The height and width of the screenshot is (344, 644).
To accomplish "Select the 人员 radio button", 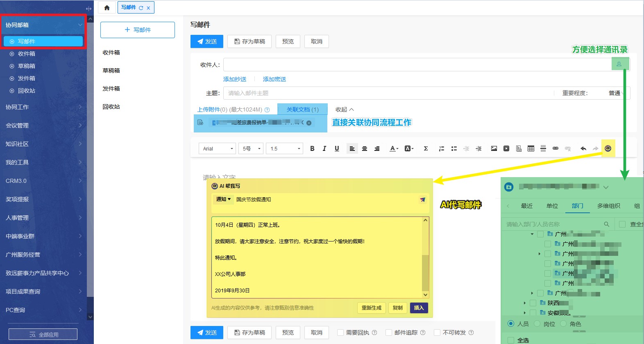I will point(511,323).
